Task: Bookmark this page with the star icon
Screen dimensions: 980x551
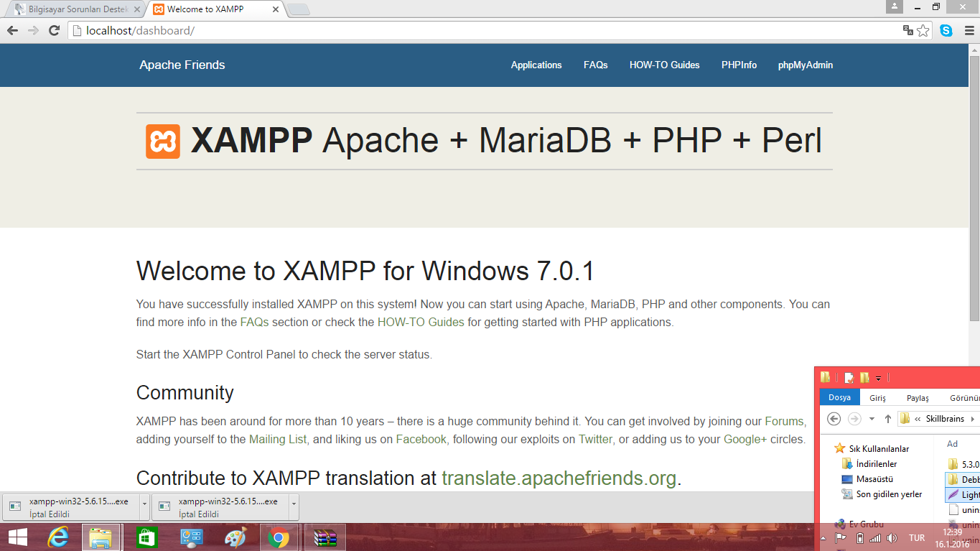Action: coord(923,30)
